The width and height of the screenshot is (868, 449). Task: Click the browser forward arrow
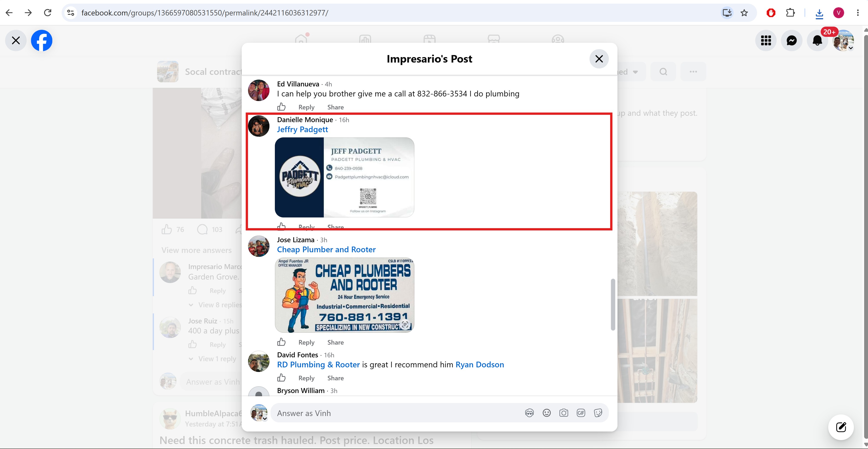tap(28, 13)
